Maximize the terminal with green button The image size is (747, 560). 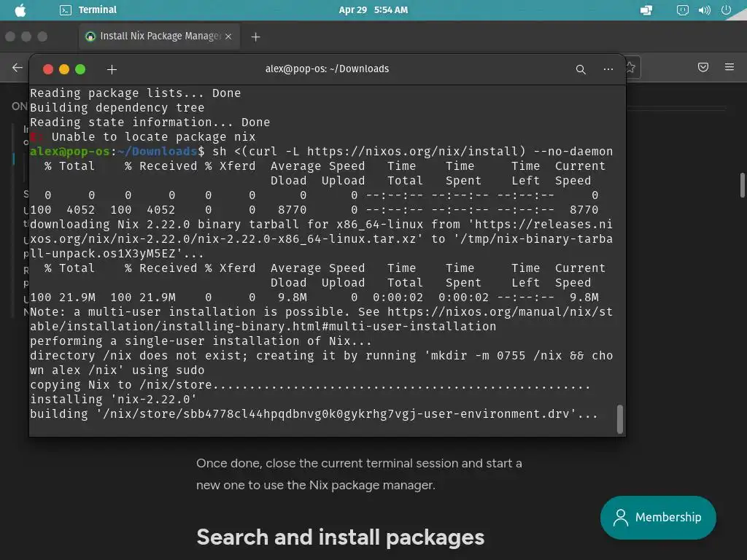tap(80, 69)
